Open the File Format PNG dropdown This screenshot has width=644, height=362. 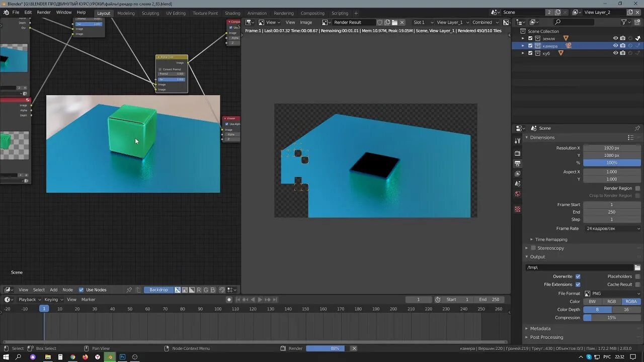tap(612, 294)
